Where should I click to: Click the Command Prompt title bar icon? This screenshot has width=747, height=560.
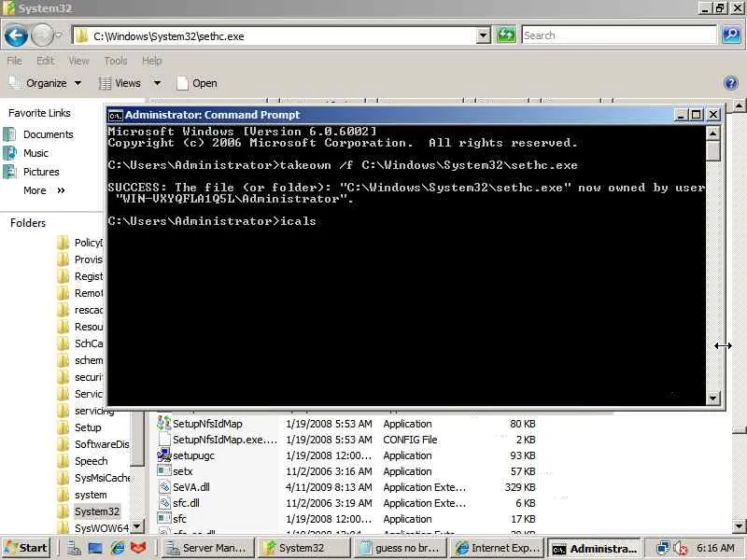(115, 115)
